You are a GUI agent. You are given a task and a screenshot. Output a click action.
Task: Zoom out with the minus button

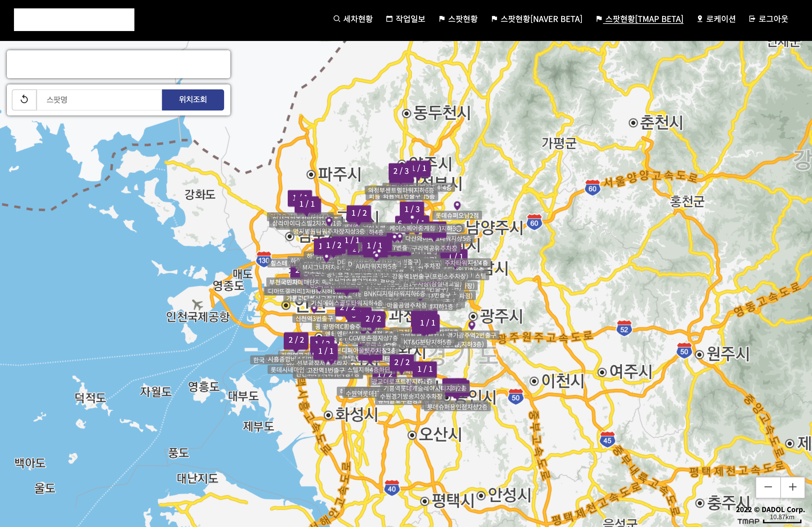point(768,487)
